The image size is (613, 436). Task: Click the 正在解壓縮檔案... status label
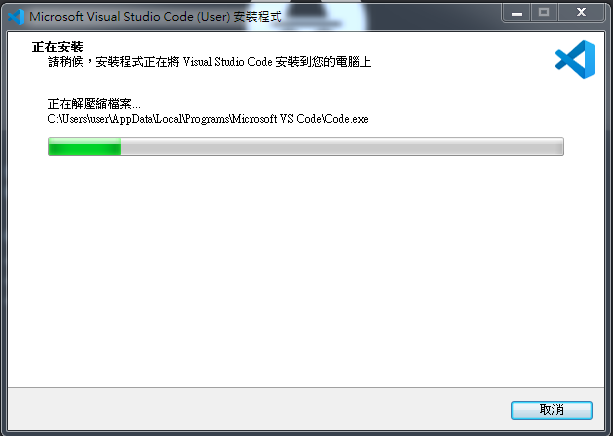pyautogui.click(x=94, y=104)
